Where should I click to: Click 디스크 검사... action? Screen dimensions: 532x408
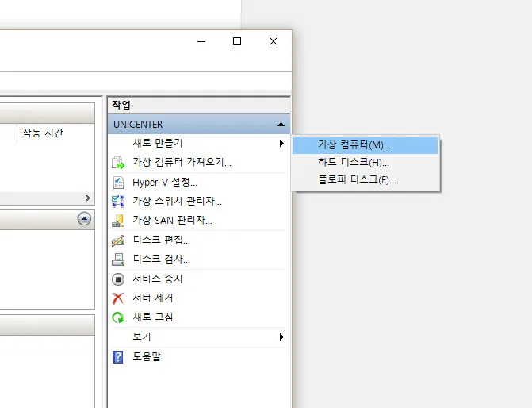click(162, 260)
